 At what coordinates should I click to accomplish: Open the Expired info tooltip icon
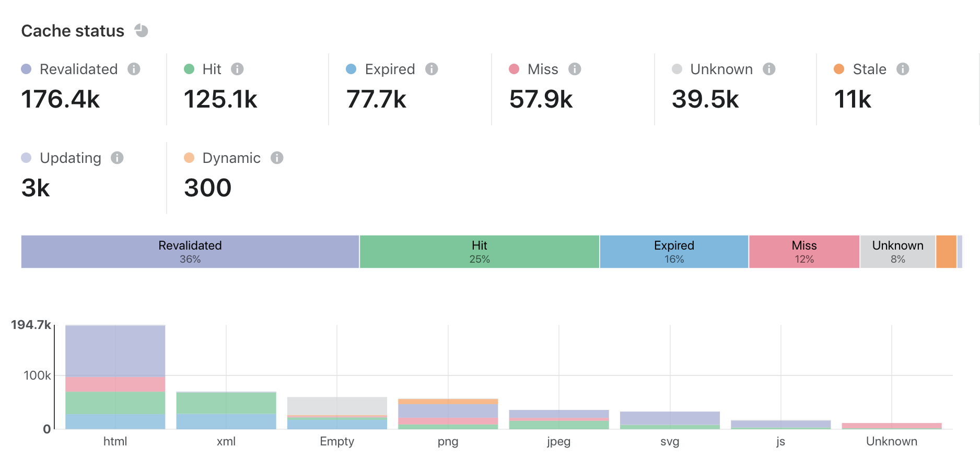point(431,69)
